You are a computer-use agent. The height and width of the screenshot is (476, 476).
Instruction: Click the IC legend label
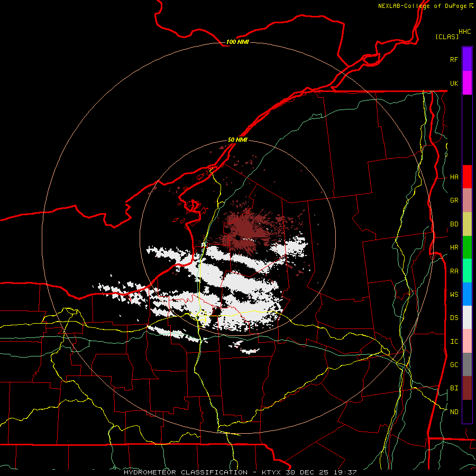point(454,342)
